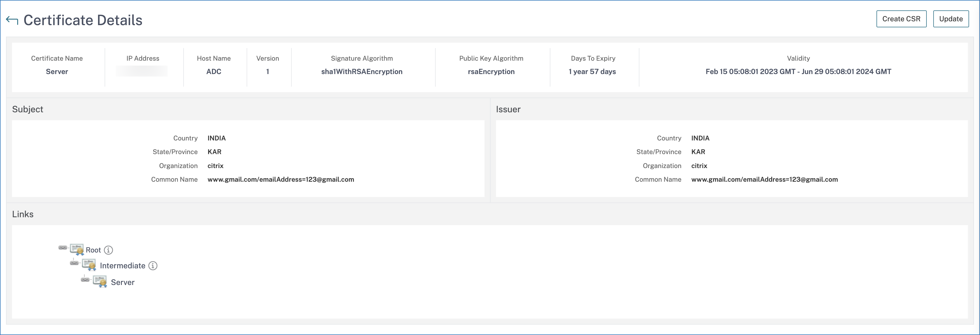Toggle the Server tree node connector

85,280
